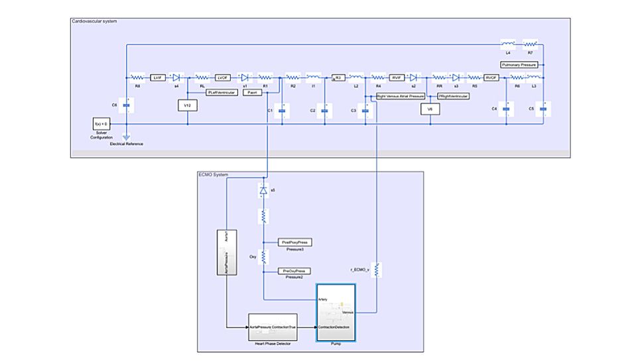Click the PreOxyPress pressure tag

point(292,271)
